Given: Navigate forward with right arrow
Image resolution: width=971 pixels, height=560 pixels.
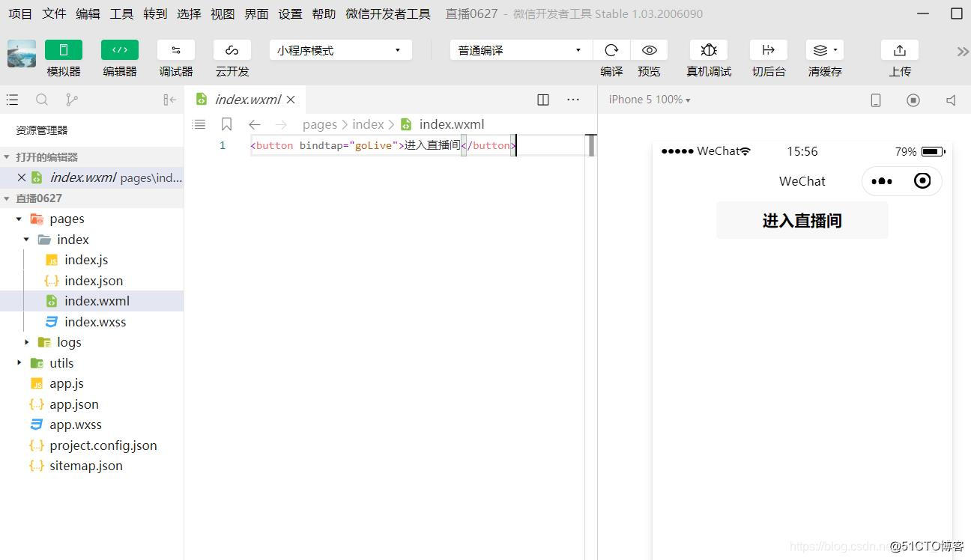Looking at the screenshot, I should click(281, 124).
